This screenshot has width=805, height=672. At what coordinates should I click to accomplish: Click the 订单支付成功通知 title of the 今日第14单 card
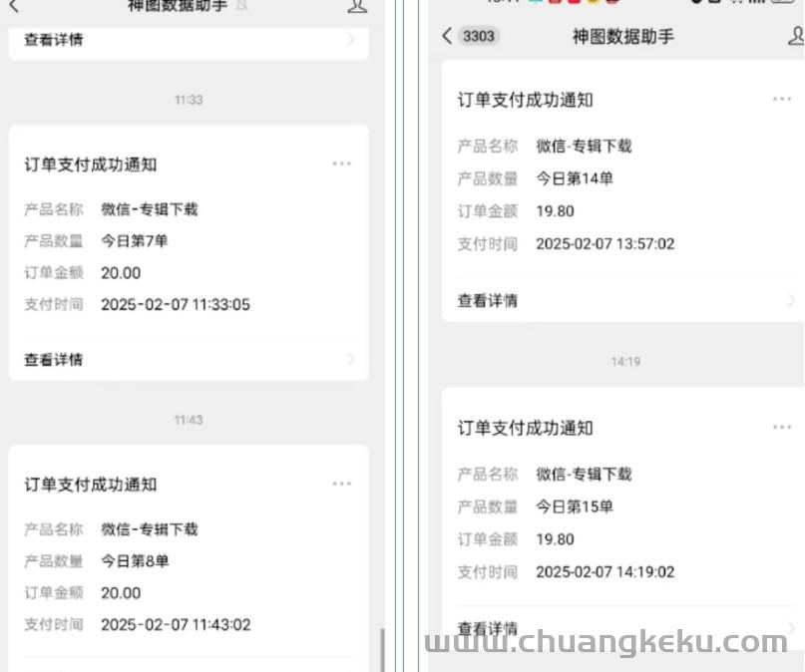[x=526, y=100]
